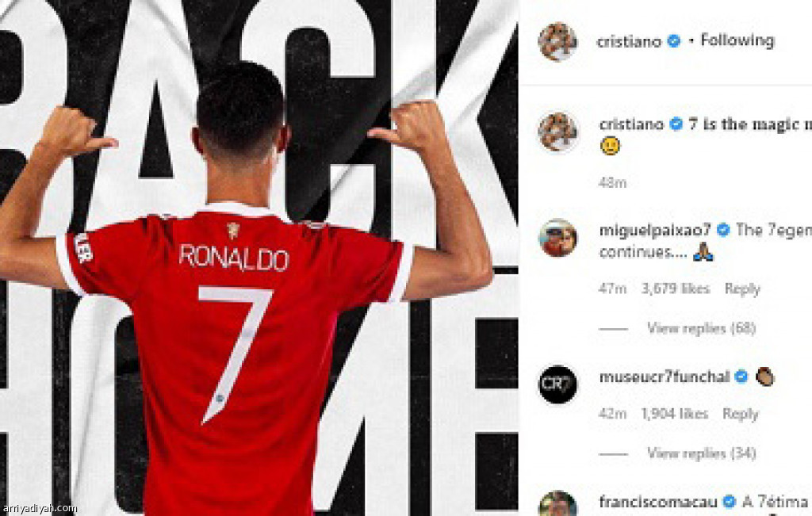The width and height of the screenshot is (812, 516).
Task: Open museucr7funchal username link
Action: click(x=665, y=376)
